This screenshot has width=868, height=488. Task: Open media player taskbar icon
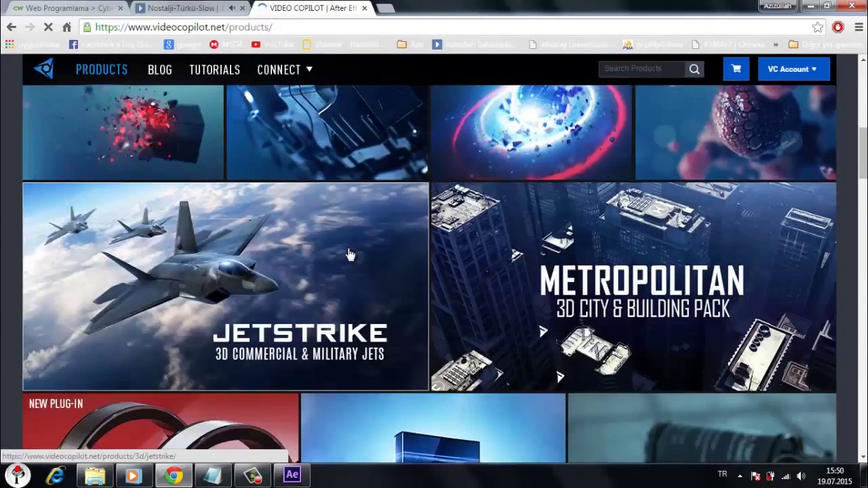click(134, 475)
